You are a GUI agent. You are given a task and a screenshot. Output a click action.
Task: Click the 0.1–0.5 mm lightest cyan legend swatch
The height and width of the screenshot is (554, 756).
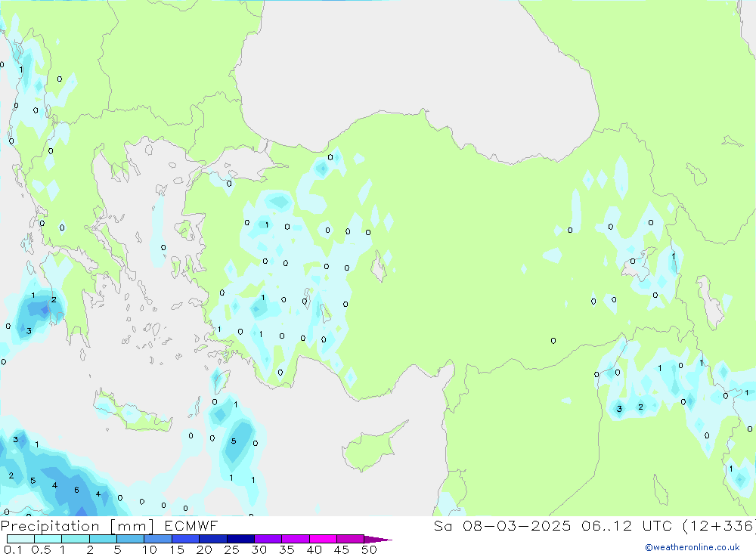pyautogui.click(x=20, y=539)
